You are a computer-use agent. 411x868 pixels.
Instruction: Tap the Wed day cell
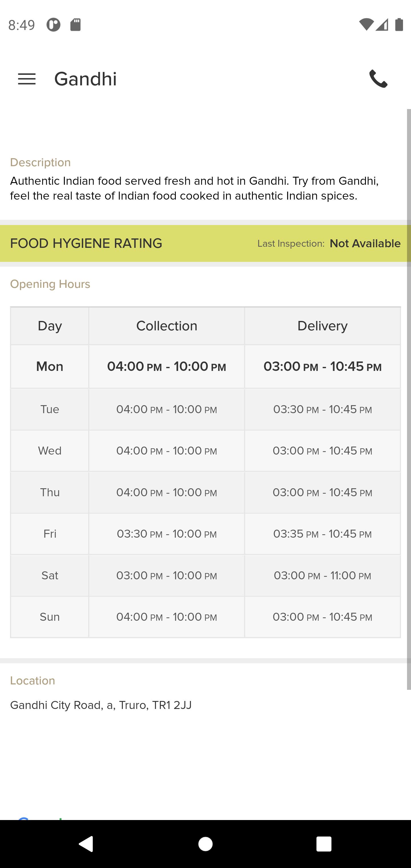pos(50,451)
